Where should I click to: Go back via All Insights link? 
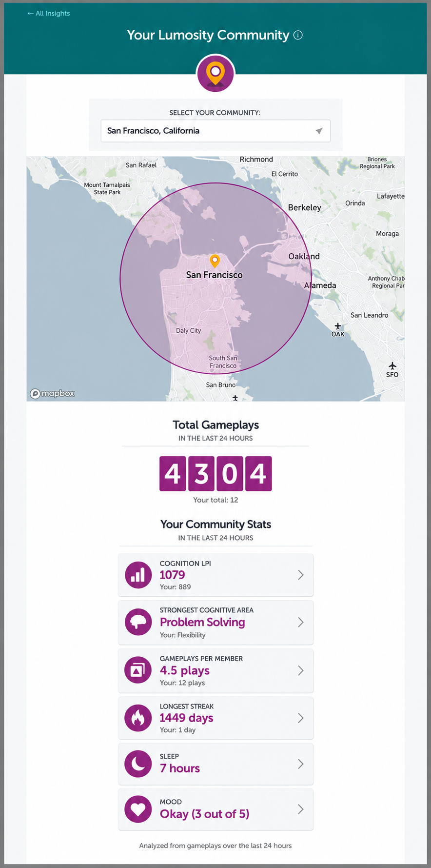pyautogui.click(x=49, y=13)
